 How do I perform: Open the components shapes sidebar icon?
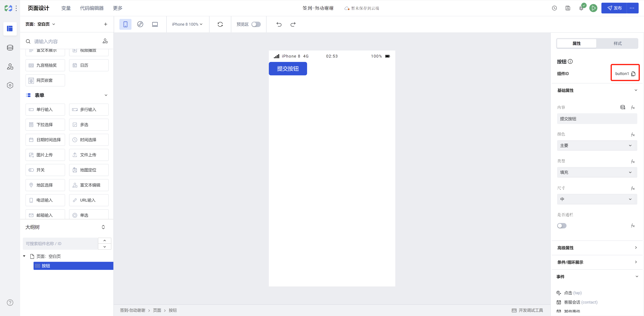(10, 66)
